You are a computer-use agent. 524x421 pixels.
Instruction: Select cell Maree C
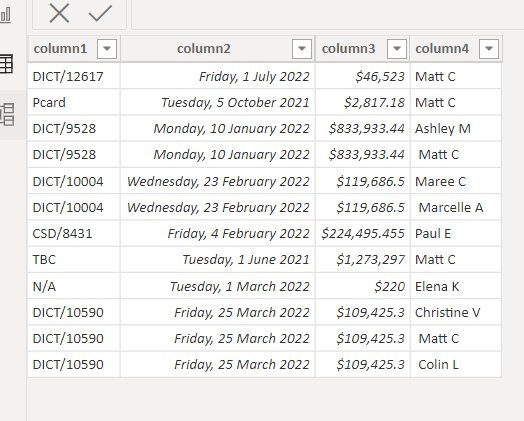click(456, 181)
